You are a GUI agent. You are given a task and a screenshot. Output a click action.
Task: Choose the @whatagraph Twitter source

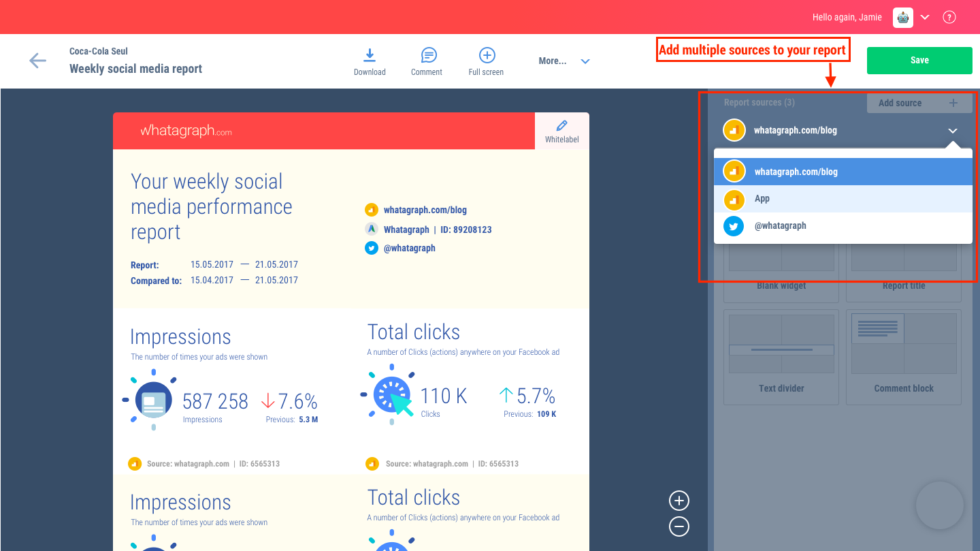(843, 226)
